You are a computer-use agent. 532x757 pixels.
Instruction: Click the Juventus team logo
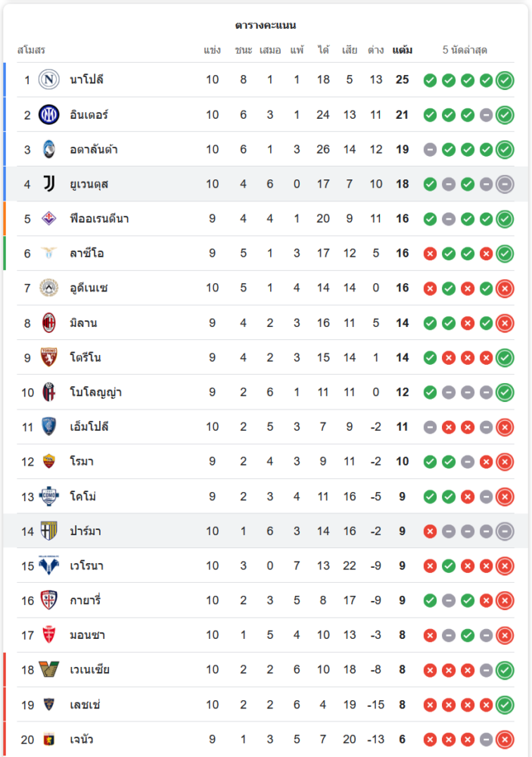point(49,184)
